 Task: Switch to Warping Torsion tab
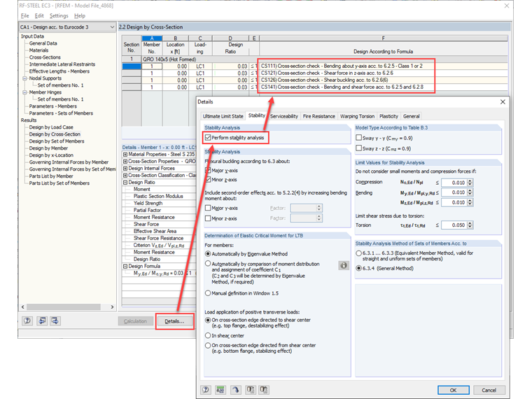tap(357, 116)
